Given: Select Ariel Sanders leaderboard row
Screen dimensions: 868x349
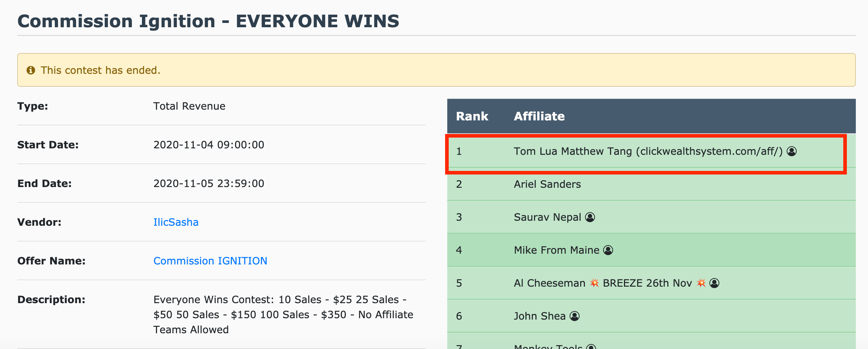Looking at the screenshot, I should pyautogui.click(x=651, y=184).
